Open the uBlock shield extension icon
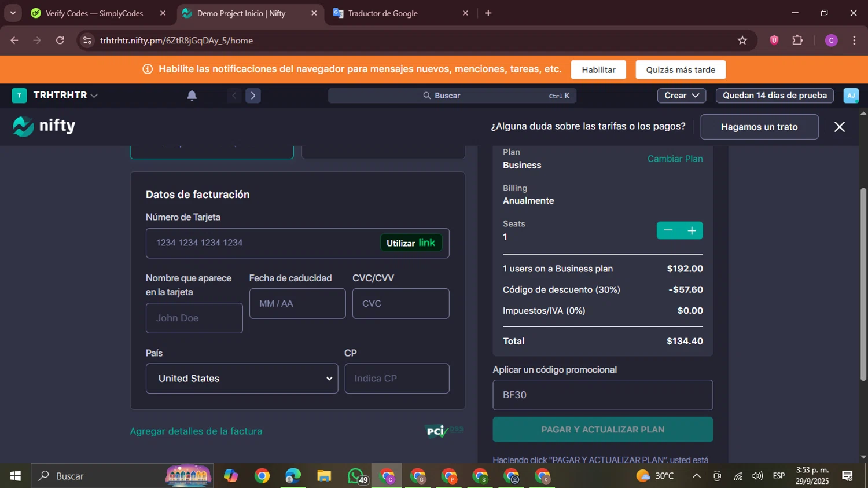Image resolution: width=868 pixels, height=488 pixels. click(x=774, y=41)
